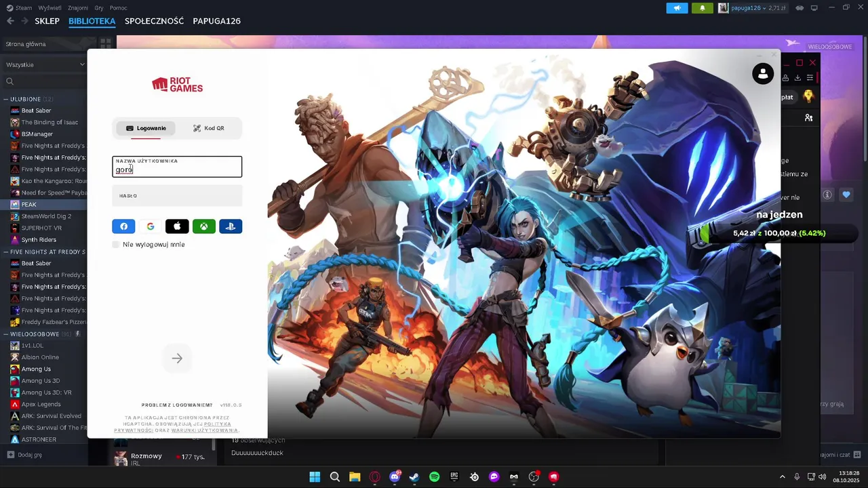Screen dimensions: 868x488
Task: Tick 'Nie wylogowuj mnie' checkbox
Action: 116,245
